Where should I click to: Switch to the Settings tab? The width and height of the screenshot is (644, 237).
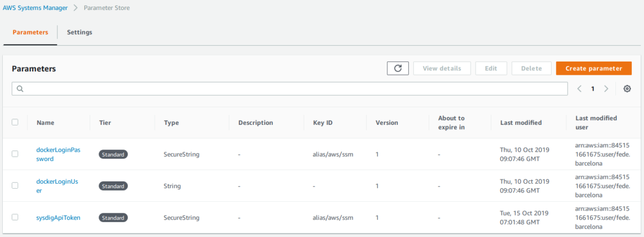coord(80,32)
